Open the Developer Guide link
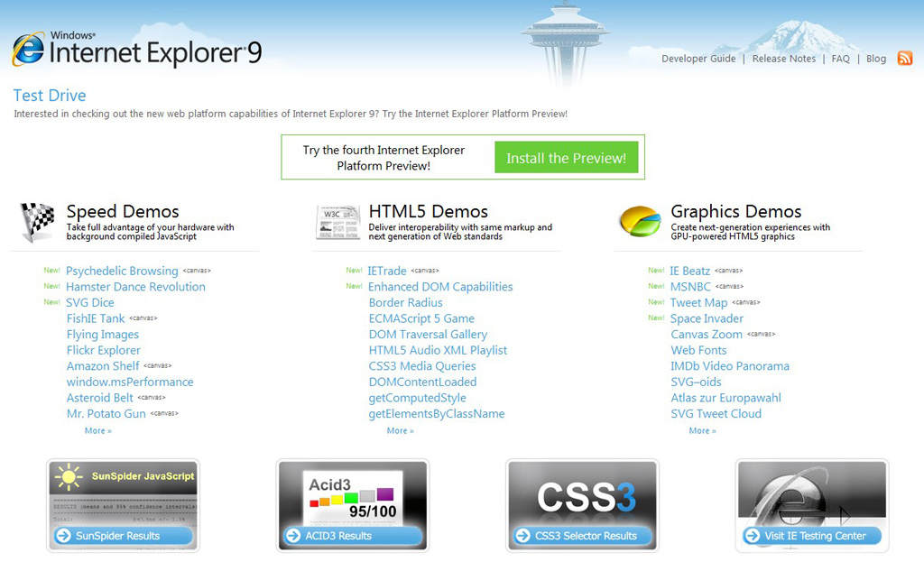This screenshot has height=571, width=924. coord(698,59)
